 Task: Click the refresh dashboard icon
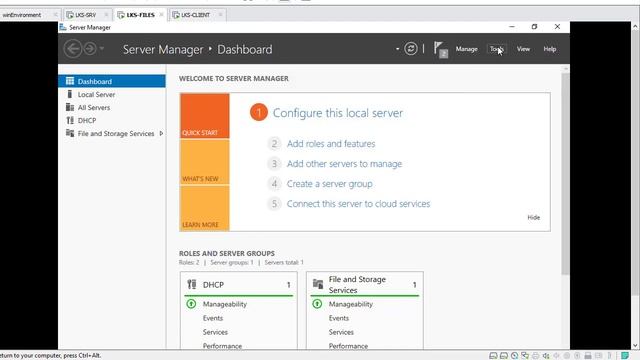411,49
